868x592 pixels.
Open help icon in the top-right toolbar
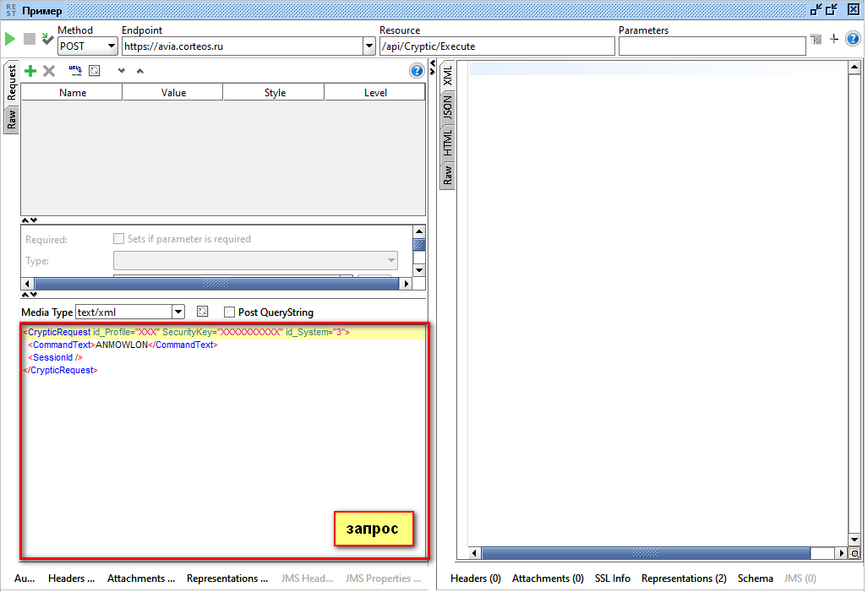[x=417, y=71]
